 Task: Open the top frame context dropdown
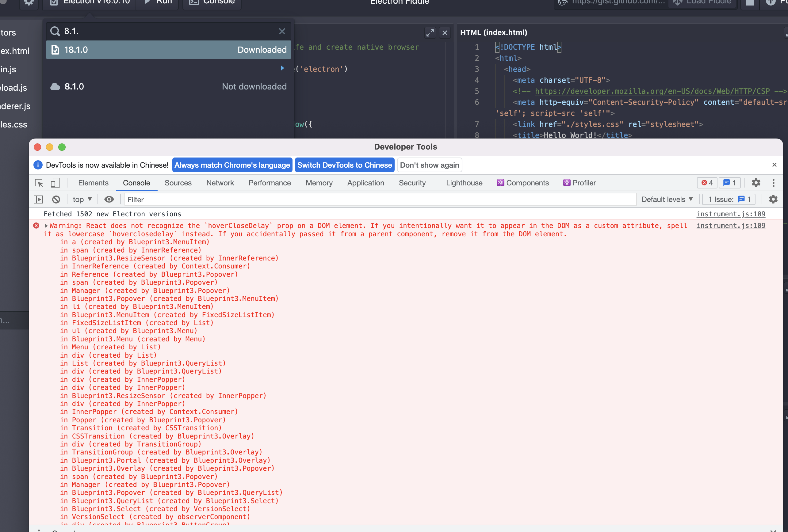point(81,199)
